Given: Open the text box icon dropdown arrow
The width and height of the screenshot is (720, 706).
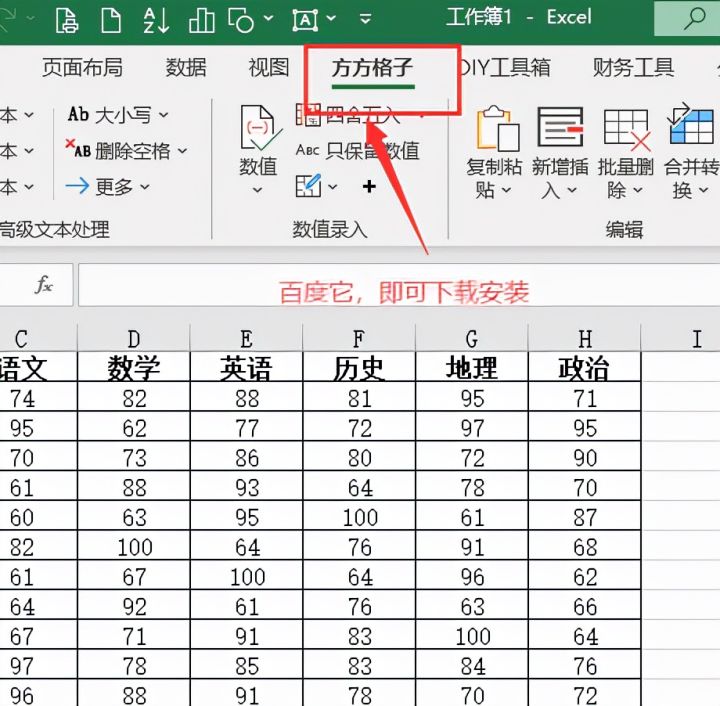Looking at the screenshot, I should [x=331, y=19].
